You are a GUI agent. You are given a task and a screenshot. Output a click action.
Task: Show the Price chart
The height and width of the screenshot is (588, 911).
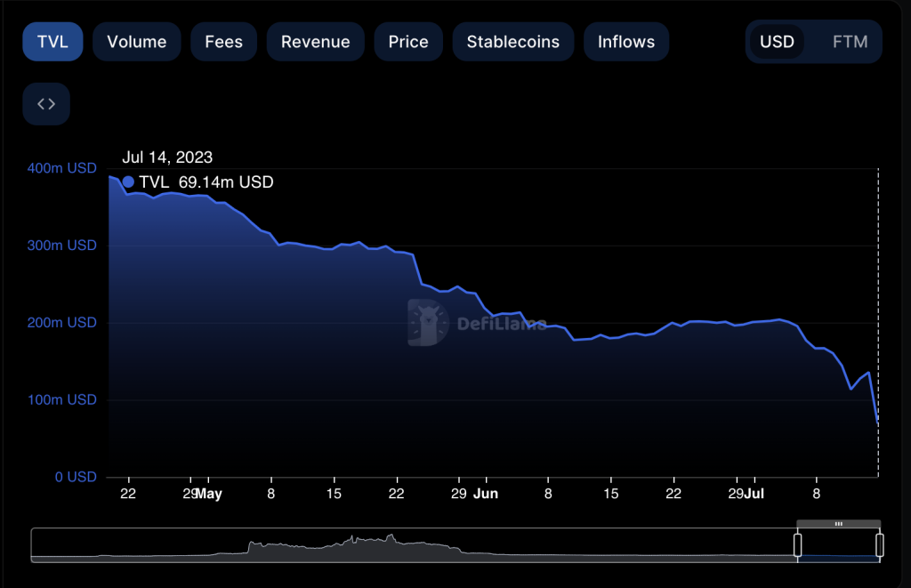tap(408, 41)
